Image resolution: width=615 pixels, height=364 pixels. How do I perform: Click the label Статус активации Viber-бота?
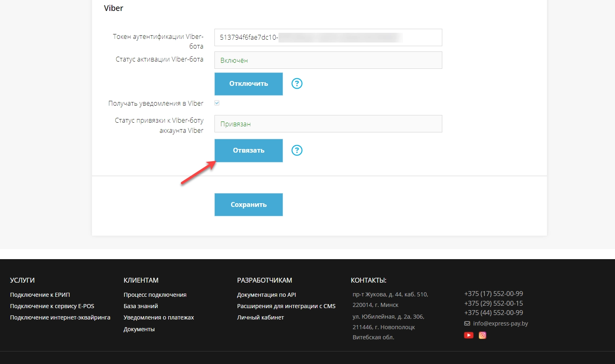click(159, 59)
